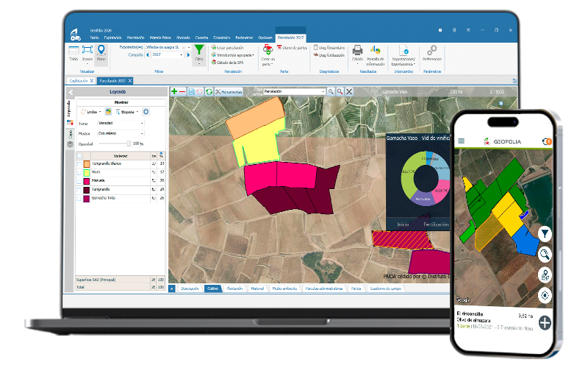Click the red minus map tool
The height and width of the screenshot is (368, 588).
point(182,91)
